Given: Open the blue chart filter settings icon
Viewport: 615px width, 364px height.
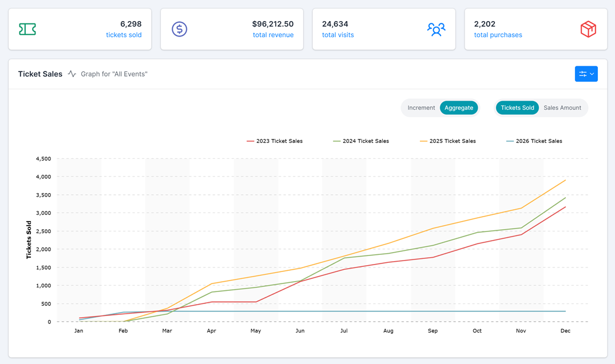Looking at the screenshot, I should coord(583,74).
